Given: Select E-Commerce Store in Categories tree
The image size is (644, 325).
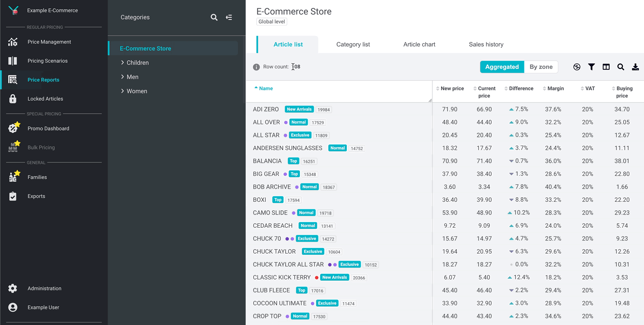Looking at the screenshot, I should [173, 48].
